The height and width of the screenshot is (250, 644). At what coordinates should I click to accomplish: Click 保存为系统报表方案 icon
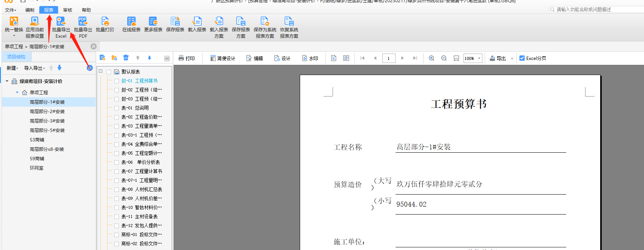coord(265,21)
